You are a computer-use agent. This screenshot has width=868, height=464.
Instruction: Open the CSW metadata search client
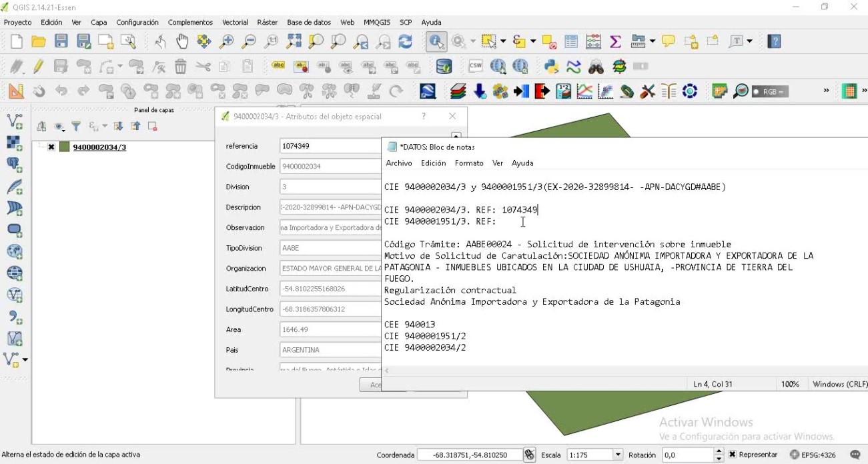(476, 67)
